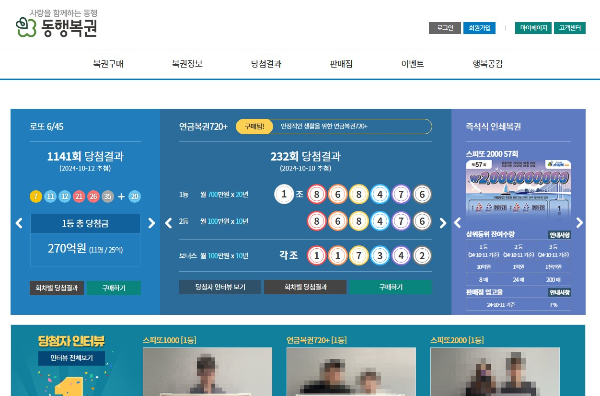Open 고객센터 from the header
Screen dimensions: 600x396
tap(570, 28)
